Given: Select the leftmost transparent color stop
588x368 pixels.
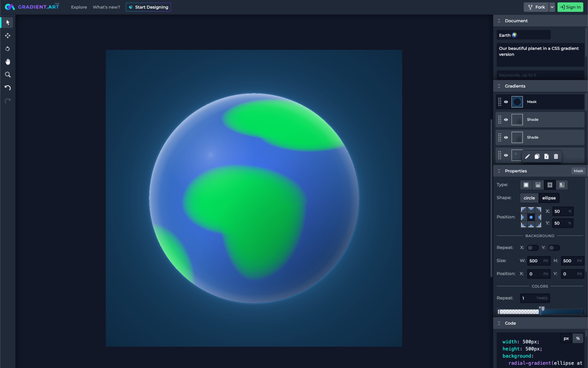Looking at the screenshot, I should pos(498,311).
